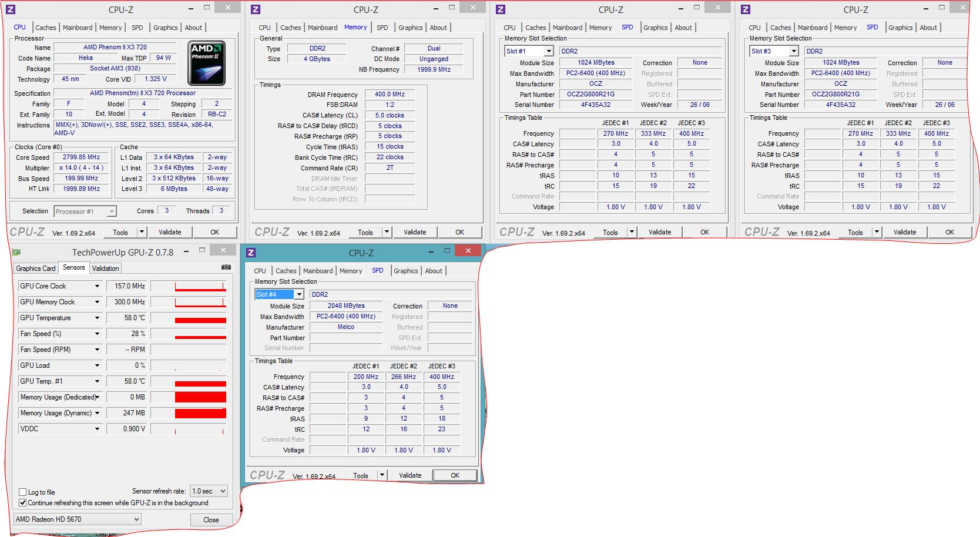This screenshot has height=537, width=980.
Task: Expand the Memory Usage (Dynamic) sensor dropdown
Action: pos(97,413)
